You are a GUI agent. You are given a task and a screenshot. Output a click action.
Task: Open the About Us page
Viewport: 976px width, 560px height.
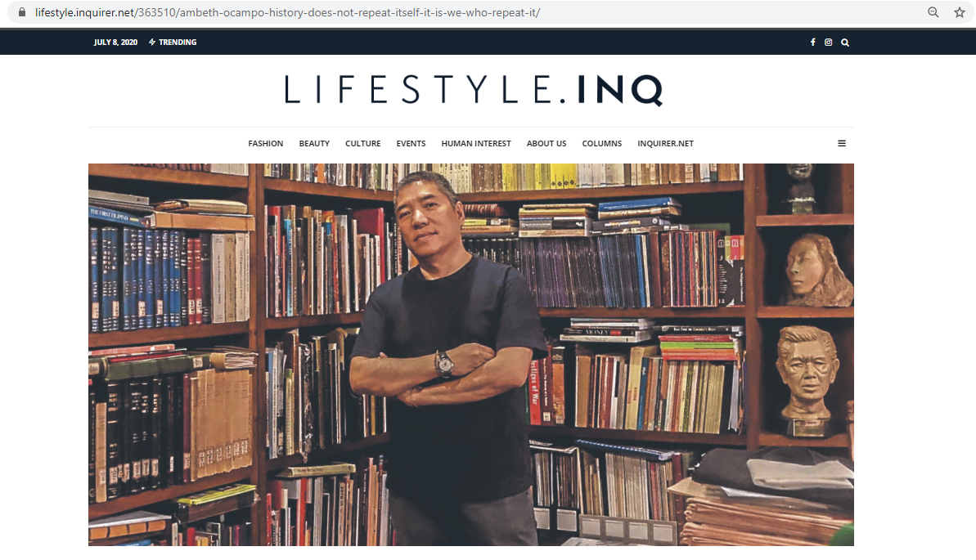coord(546,144)
